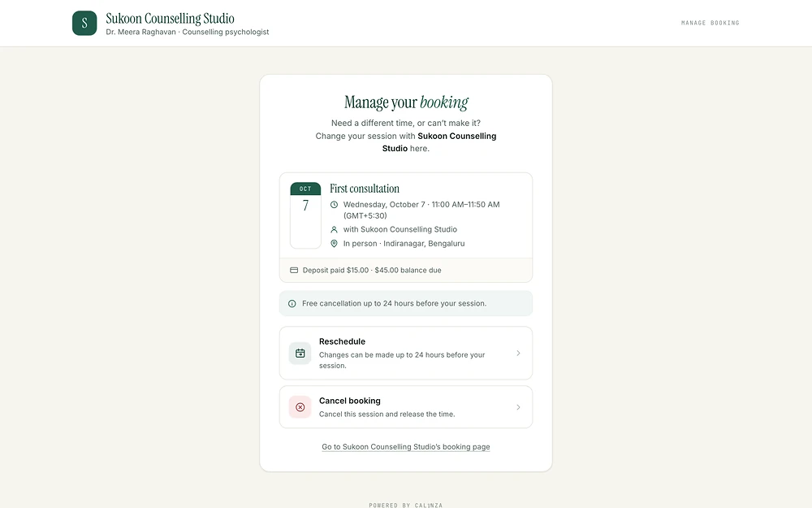Click the "Powered by Calinza" footer text
Viewport: 812px width, 508px height.
[x=406, y=505]
